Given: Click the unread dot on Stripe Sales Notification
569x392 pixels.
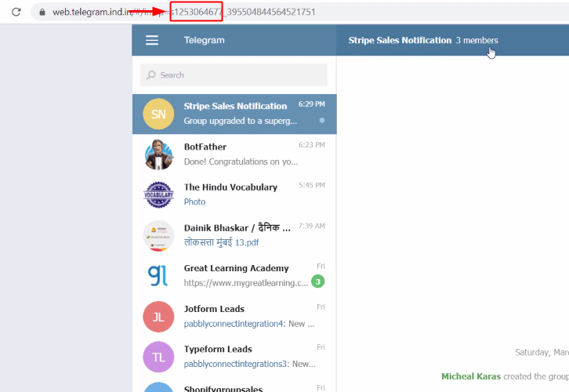Looking at the screenshot, I should (x=322, y=120).
